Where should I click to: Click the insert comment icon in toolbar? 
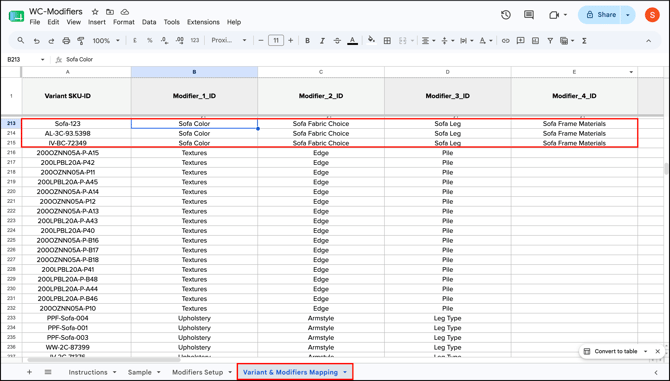520,41
